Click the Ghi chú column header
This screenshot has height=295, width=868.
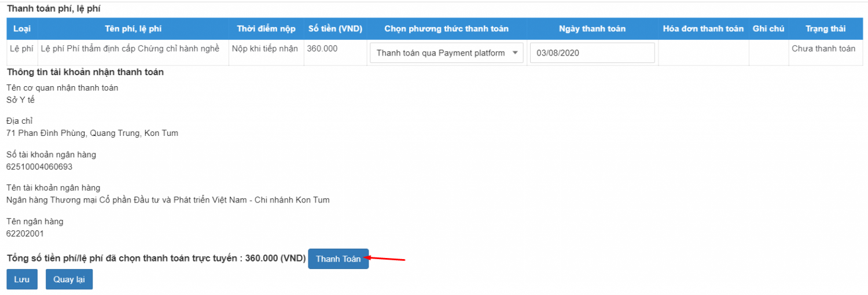tap(768, 29)
